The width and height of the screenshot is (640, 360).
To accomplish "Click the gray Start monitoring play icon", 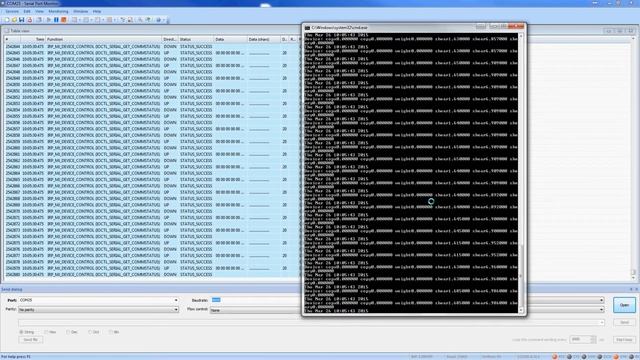I will pos(49,20).
